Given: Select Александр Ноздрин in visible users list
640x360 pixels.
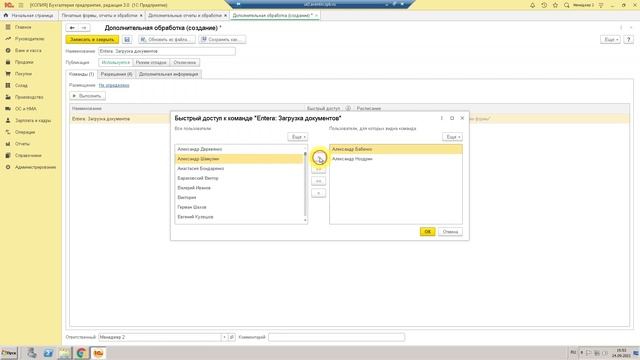Looking at the screenshot, I should tap(396, 159).
